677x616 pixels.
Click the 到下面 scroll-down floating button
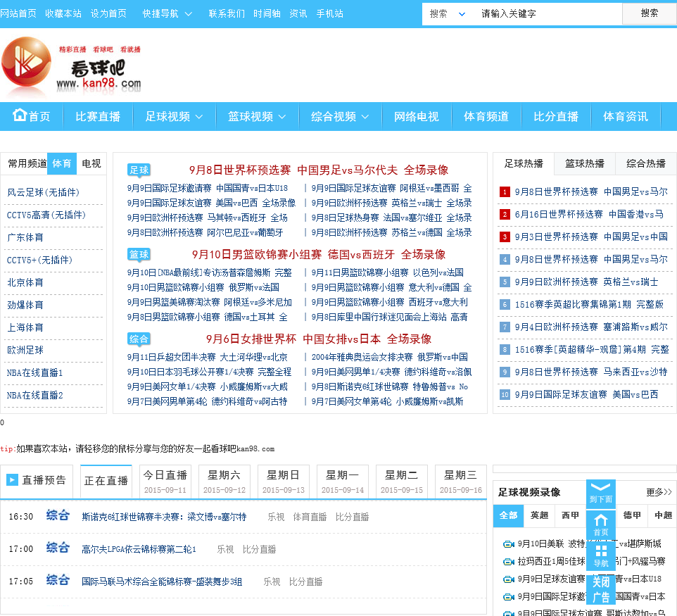(600, 492)
